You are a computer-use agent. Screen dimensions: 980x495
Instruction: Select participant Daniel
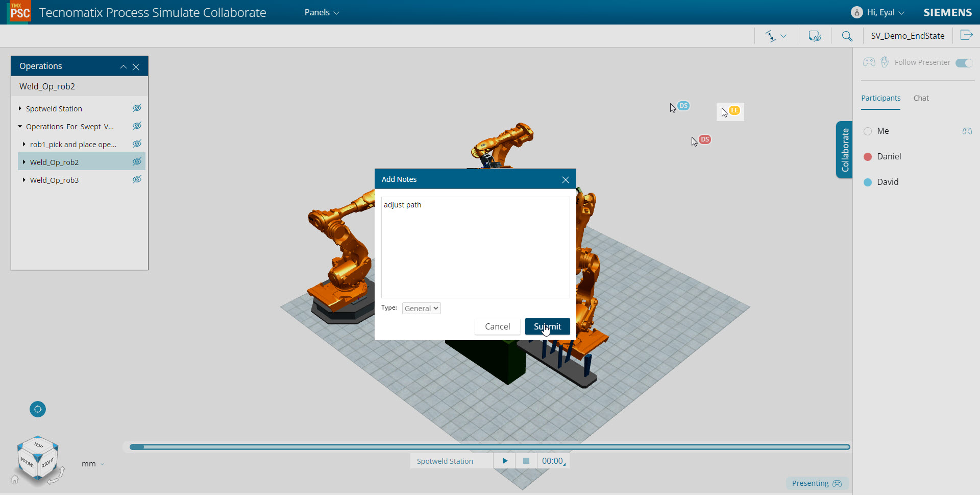(x=889, y=156)
